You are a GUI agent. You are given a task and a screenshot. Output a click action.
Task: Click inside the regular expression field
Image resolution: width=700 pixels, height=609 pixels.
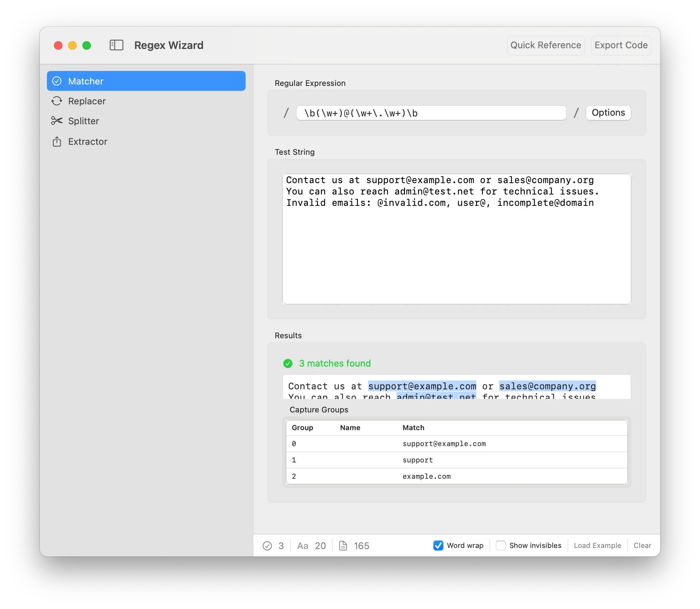coord(431,113)
